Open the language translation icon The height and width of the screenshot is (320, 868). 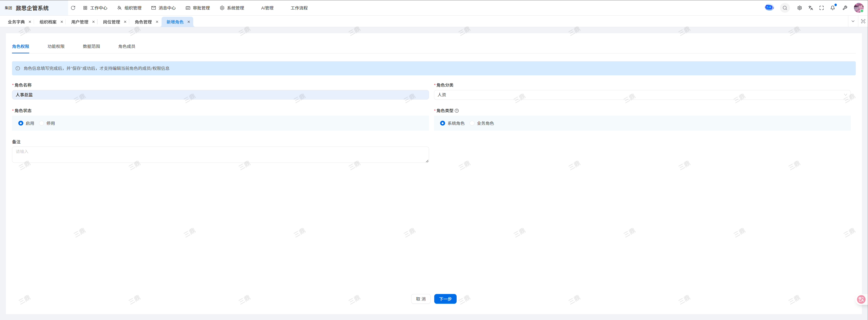click(x=810, y=8)
